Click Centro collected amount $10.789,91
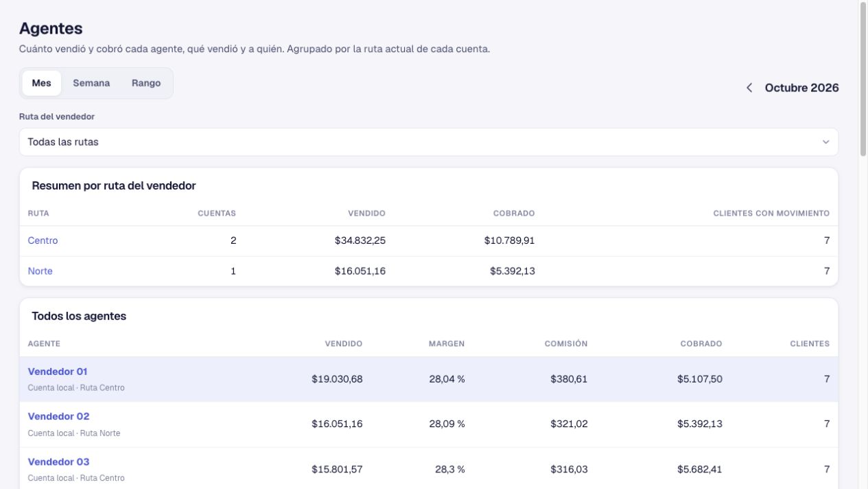 point(509,240)
